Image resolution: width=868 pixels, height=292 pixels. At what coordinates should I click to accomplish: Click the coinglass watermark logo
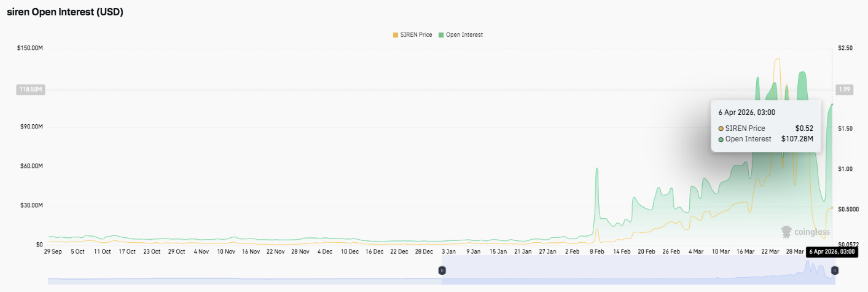pos(805,232)
